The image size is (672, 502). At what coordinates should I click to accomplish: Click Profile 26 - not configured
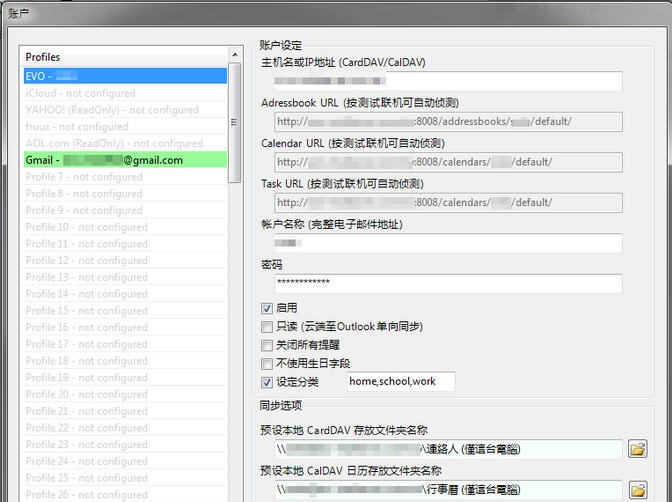[x=125, y=494]
